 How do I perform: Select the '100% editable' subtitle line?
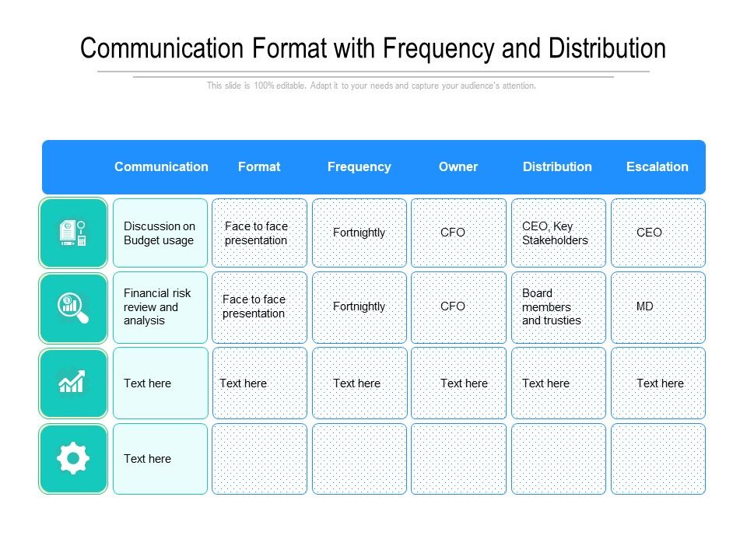tap(372, 86)
